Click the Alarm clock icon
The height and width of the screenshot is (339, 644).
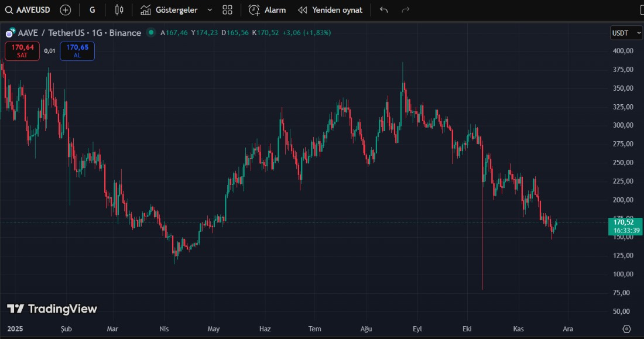click(254, 10)
